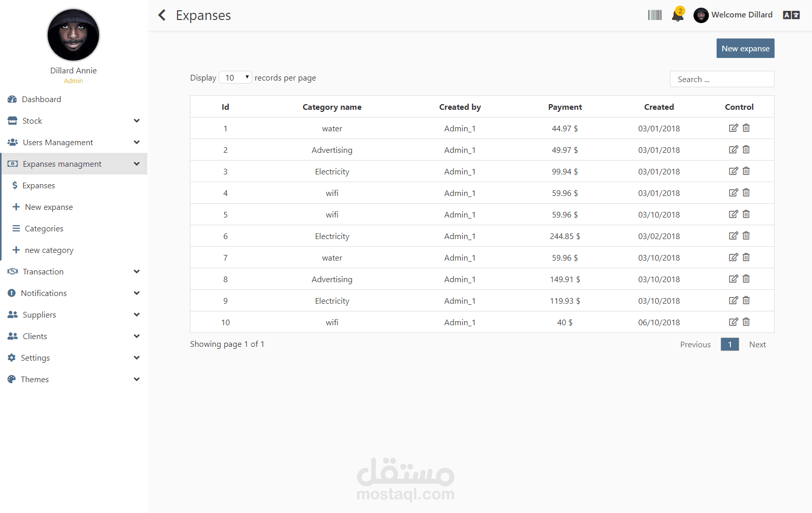Open Categories in the sidebar
This screenshot has height=513, width=812.
click(x=74, y=229)
